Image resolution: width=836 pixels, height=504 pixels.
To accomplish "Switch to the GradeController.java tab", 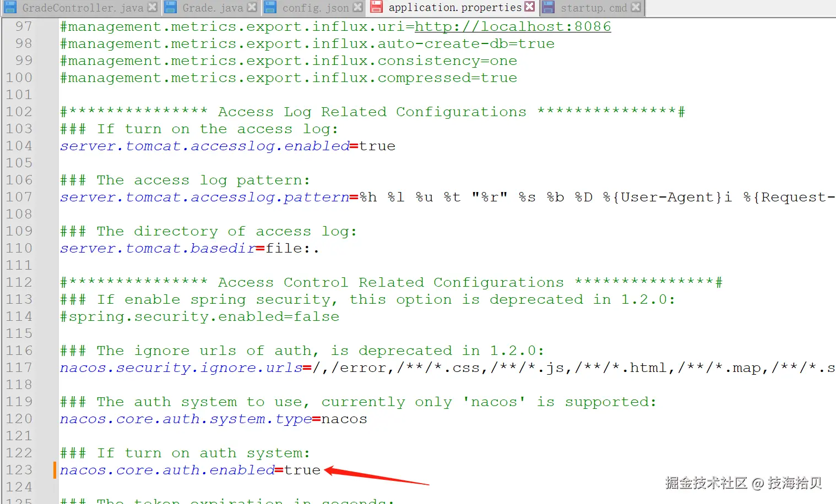I will (x=83, y=8).
